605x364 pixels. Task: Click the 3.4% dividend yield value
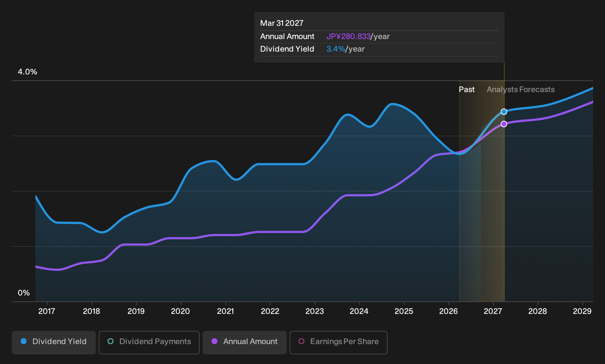click(336, 49)
